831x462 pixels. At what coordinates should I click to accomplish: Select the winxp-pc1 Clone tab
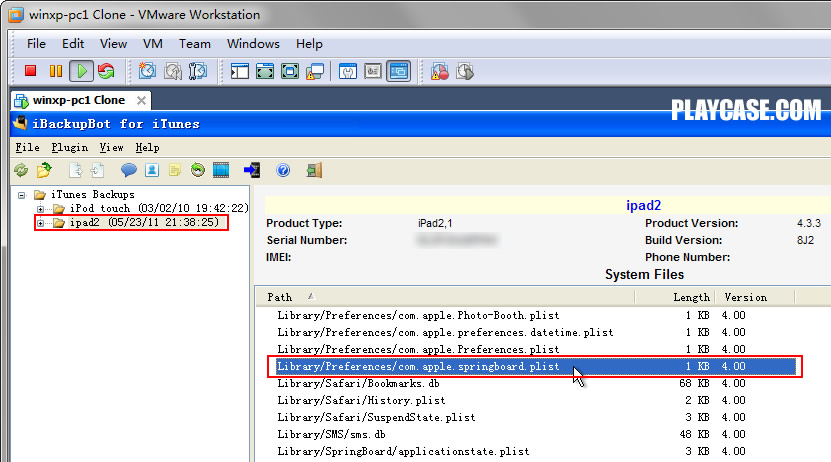pyautogui.click(x=78, y=100)
